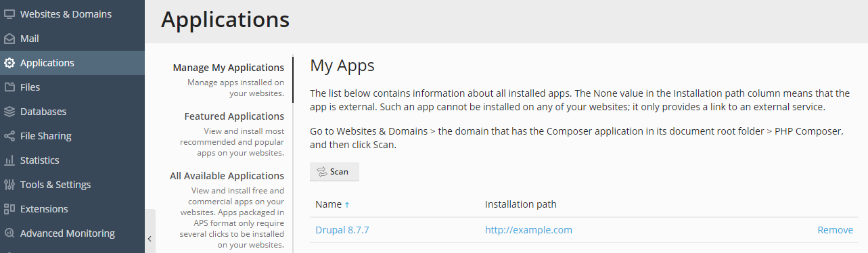Open File Sharing section
The height and width of the screenshot is (253, 868).
pyautogui.click(x=72, y=136)
